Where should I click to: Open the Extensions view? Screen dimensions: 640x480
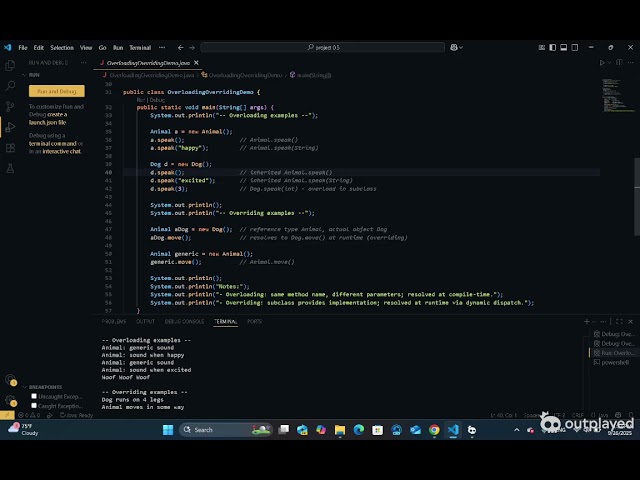click(x=10, y=147)
